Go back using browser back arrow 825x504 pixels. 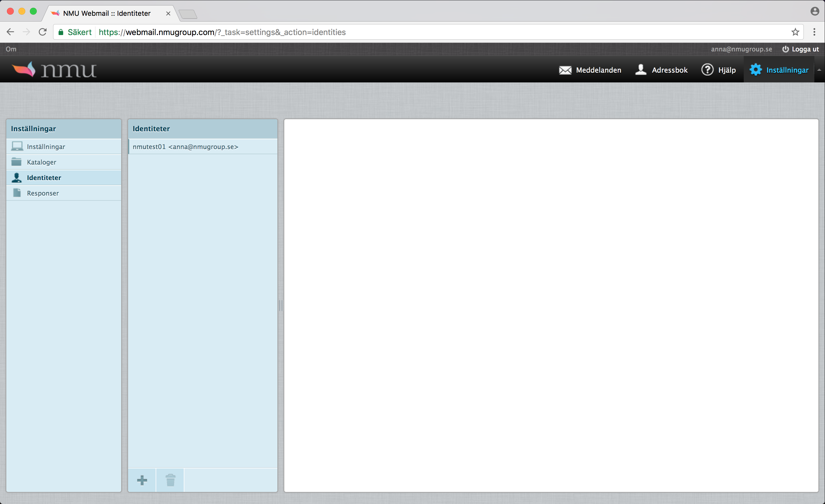coord(10,32)
